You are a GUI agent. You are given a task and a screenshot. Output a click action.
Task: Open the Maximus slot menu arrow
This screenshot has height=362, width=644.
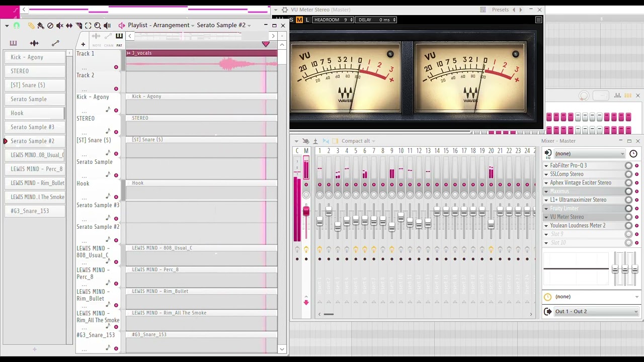[546, 191]
